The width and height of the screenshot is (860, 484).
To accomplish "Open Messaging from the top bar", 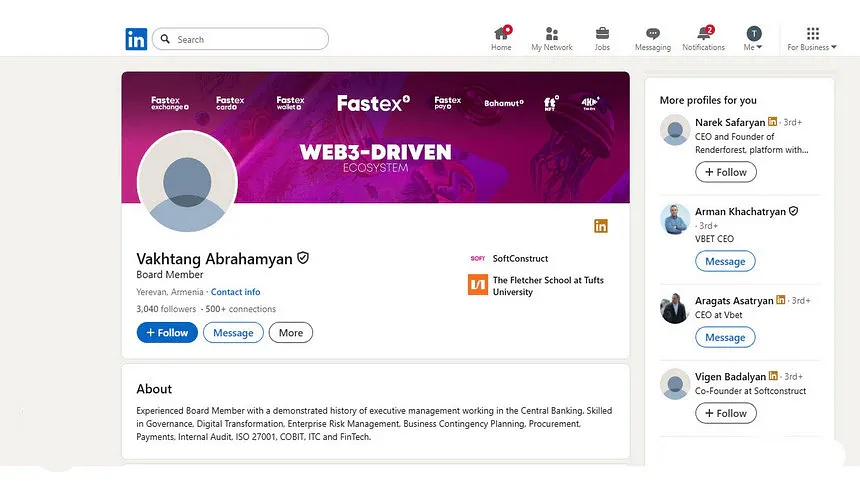I will pos(653,38).
